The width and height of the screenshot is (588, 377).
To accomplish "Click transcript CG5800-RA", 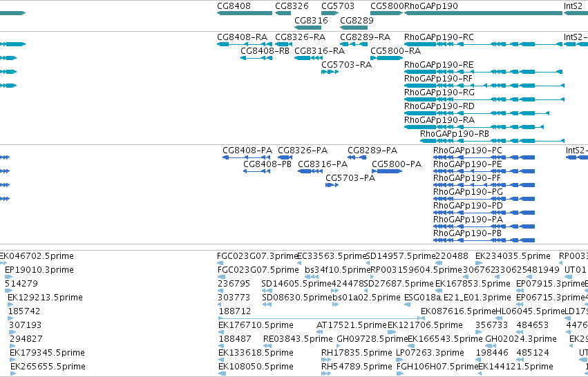I will pyautogui.click(x=387, y=58).
